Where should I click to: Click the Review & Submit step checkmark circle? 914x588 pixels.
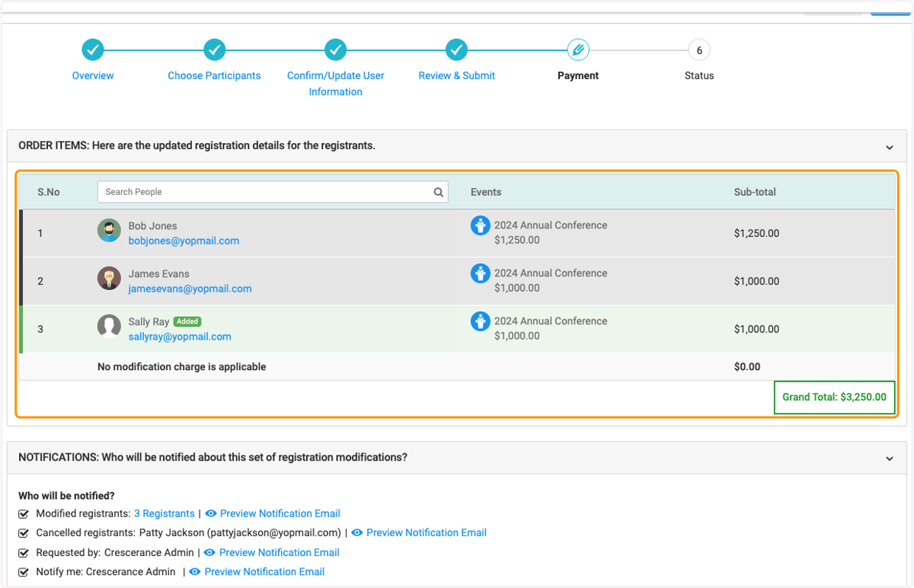[x=456, y=50]
